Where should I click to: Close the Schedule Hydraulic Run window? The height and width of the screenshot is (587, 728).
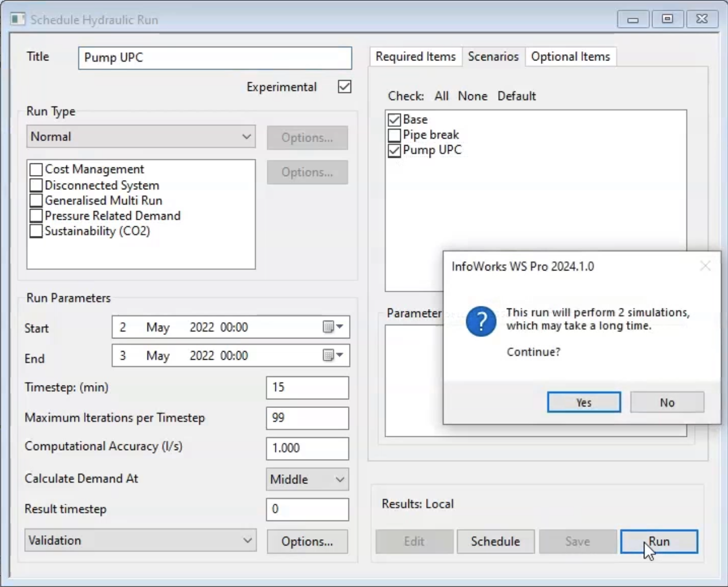pos(702,19)
